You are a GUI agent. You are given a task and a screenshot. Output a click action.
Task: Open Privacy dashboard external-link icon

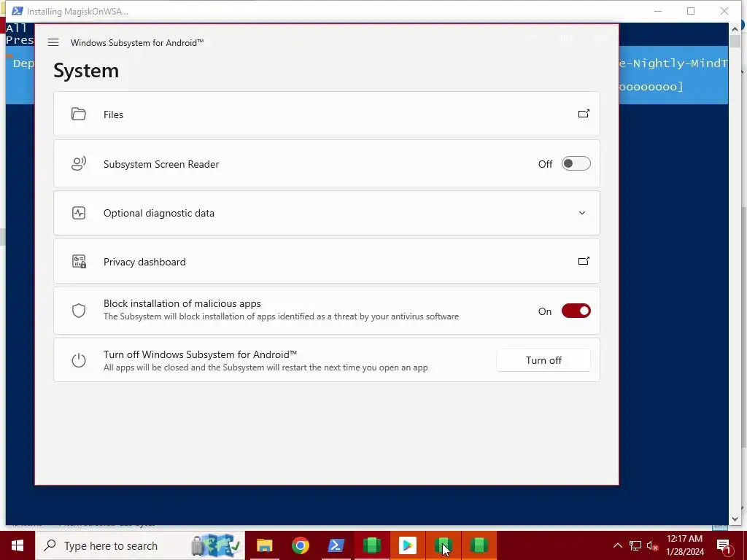(584, 261)
